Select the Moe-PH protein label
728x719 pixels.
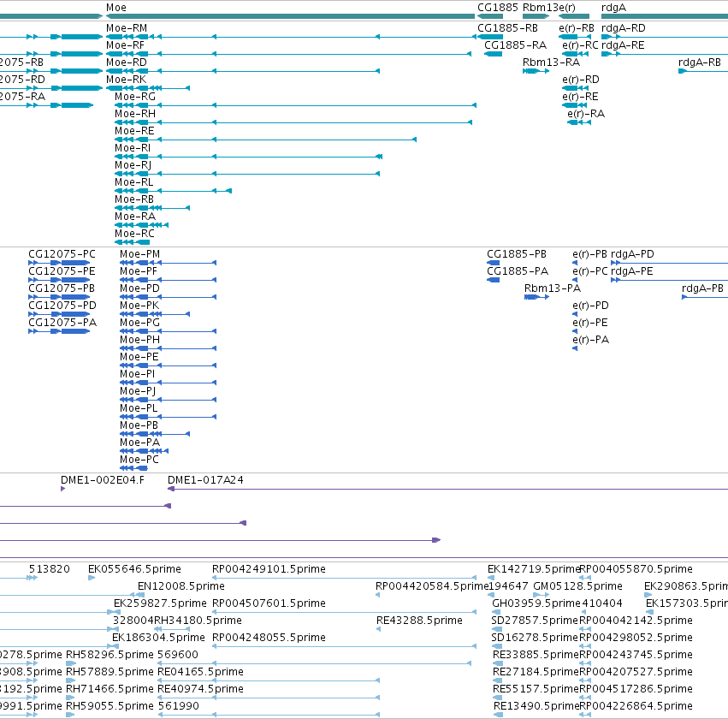point(139,341)
